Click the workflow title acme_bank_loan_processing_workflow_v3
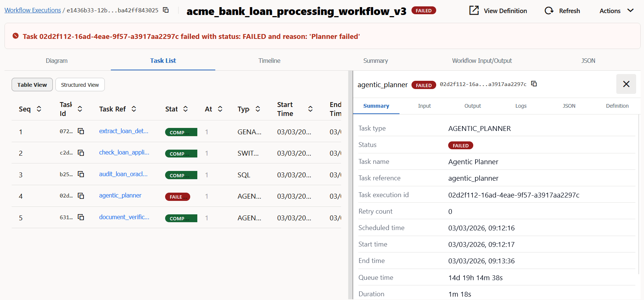644x300 pixels. click(x=296, y=11)
